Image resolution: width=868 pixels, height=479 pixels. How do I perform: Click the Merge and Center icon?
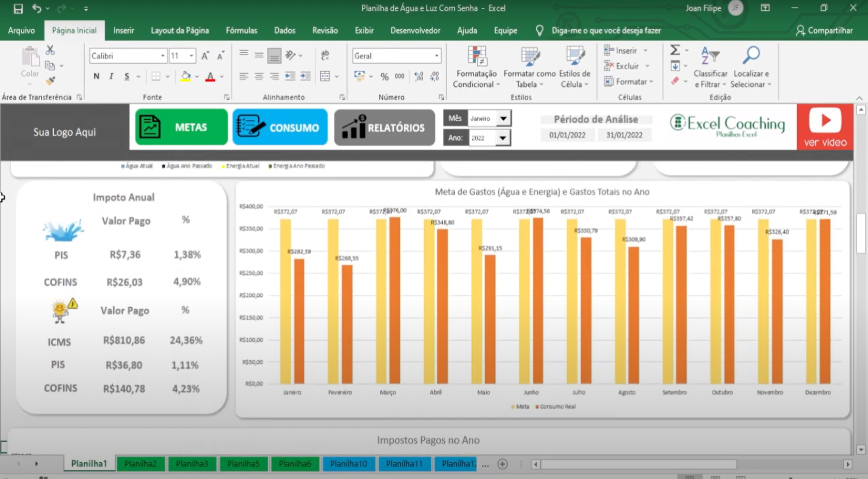click(325, 76)
